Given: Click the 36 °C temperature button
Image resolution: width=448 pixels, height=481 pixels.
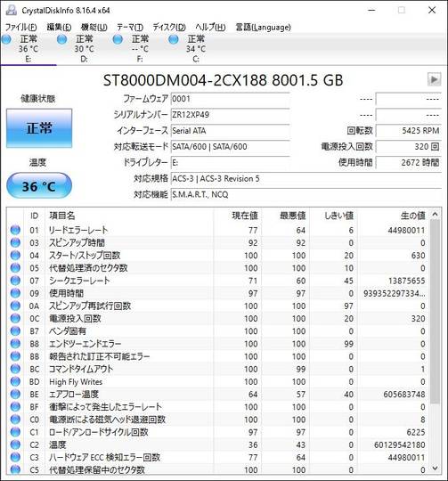Looking at the screenshot, I should pyautogui.click(x=39, y=186).
